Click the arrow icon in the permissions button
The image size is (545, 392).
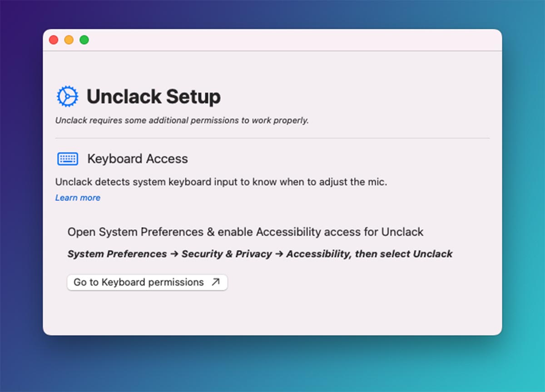(x=216, y=282)
